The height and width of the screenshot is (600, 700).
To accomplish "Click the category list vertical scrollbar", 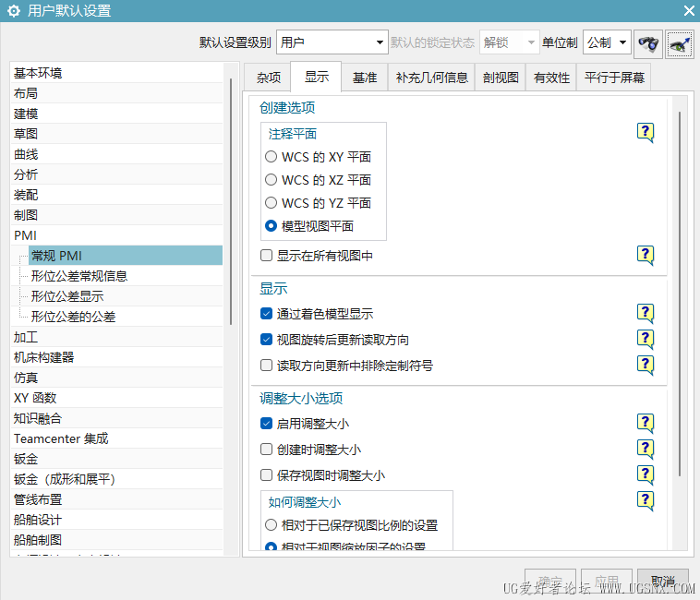I will point(231,201).
